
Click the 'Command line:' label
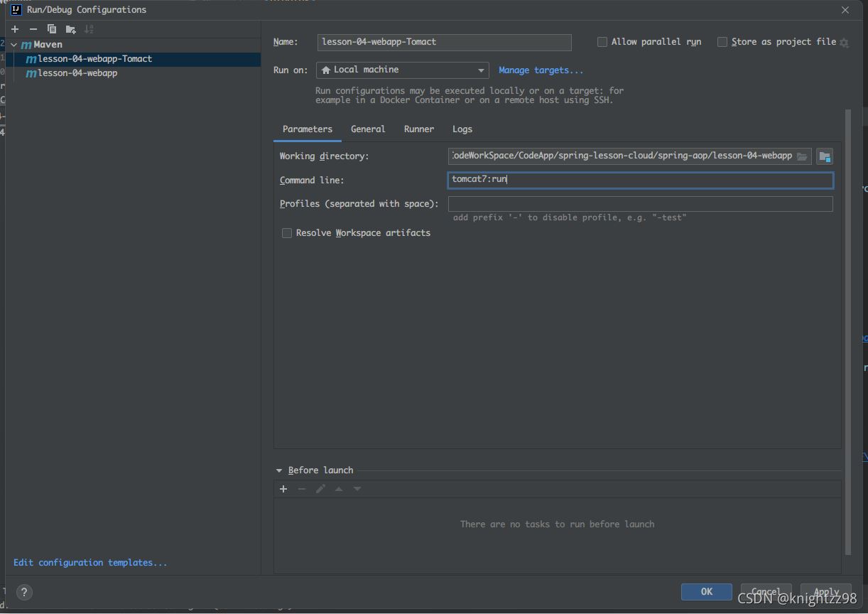[312, 181]
